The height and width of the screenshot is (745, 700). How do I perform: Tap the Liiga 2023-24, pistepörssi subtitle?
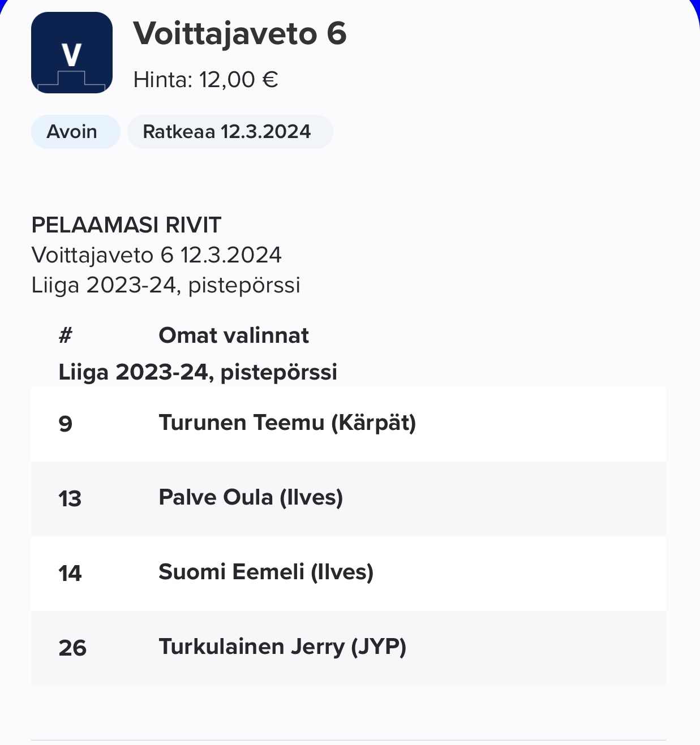pyautogui.click(x=166, y=285)
